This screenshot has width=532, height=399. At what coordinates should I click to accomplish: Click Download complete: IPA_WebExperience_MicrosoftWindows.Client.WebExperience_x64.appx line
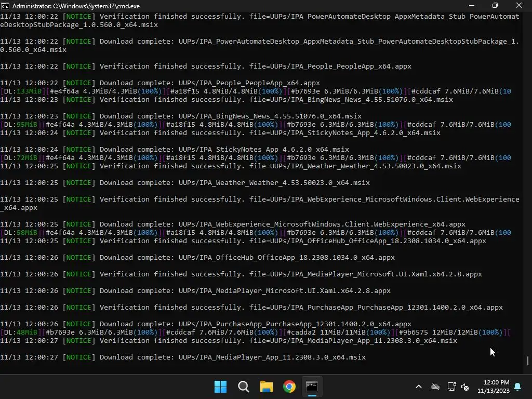pyautogui.click(x=233, y=224)
